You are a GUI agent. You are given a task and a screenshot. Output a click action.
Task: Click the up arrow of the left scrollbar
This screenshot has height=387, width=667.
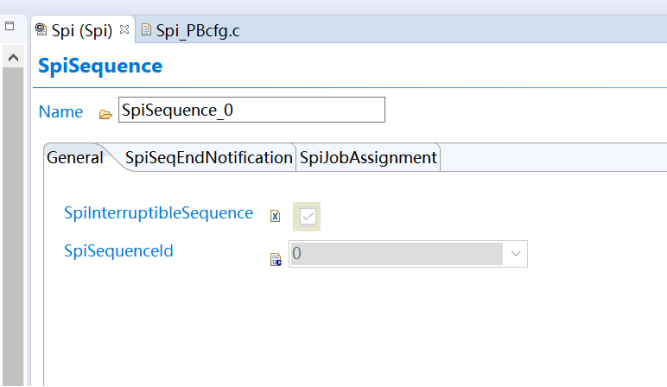[x=13, y=57]
